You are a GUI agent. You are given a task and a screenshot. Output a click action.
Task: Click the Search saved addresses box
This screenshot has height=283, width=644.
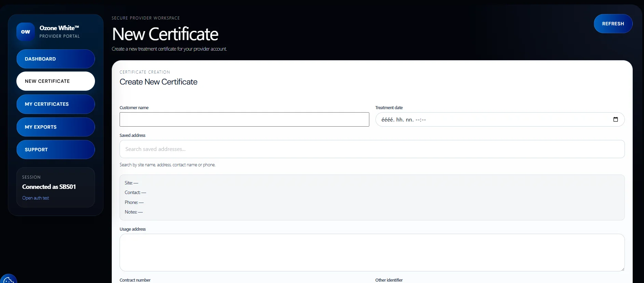coord(372,149)
